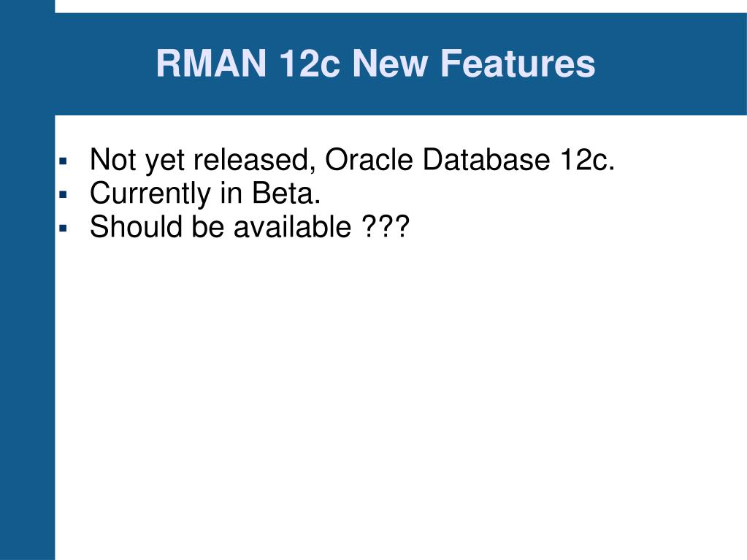Click the bullet marker before "Currently in Beta"
This screenshot has width=747, height=560.
click(64, 194)
